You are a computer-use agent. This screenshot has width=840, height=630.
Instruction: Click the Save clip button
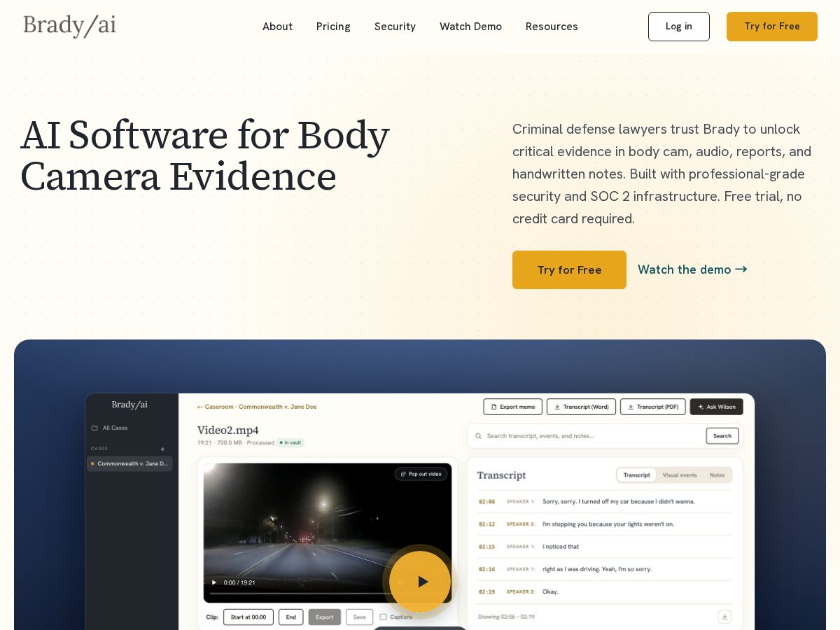(359, 617)
